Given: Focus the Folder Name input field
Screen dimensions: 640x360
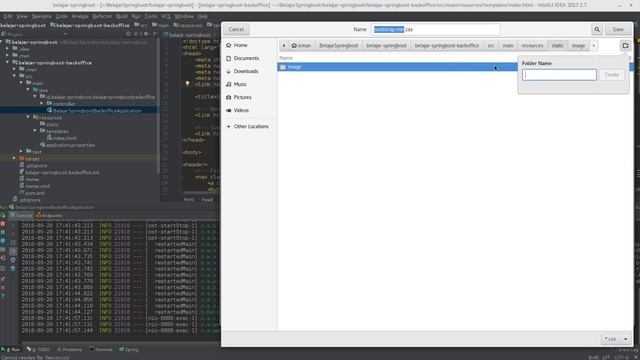Looking at the screenshot, I should (559, 75).
